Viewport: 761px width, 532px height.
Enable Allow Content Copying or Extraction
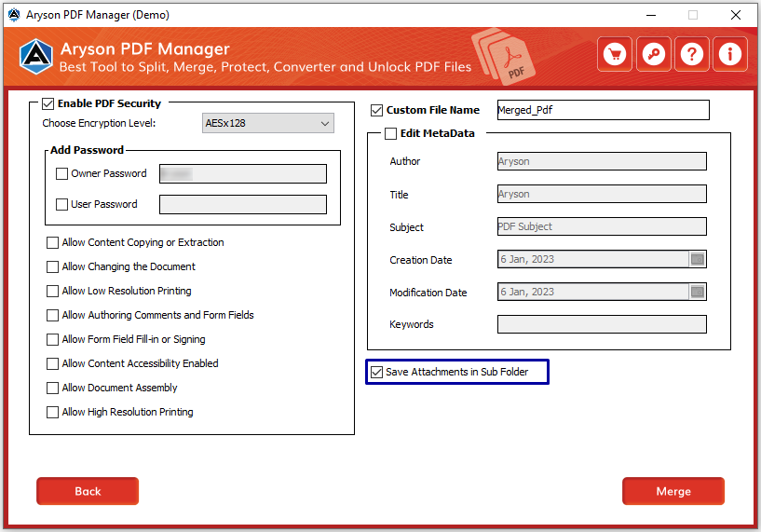pyautogui.click(x=52, y=242)
